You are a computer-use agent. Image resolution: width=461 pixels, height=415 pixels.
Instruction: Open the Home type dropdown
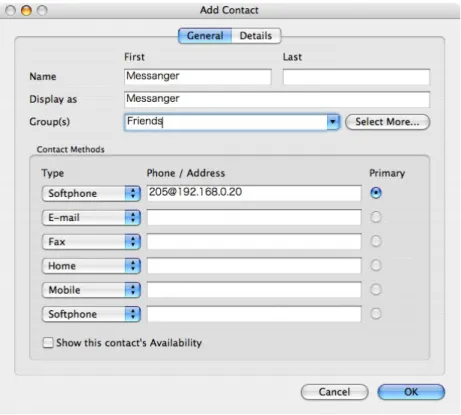click(x=91, y=266)
